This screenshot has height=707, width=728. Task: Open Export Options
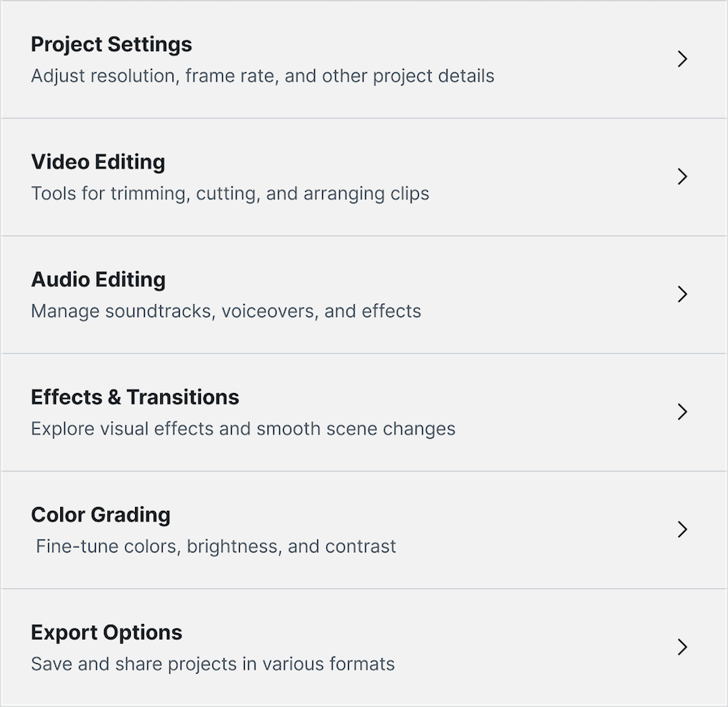point(364,647)
